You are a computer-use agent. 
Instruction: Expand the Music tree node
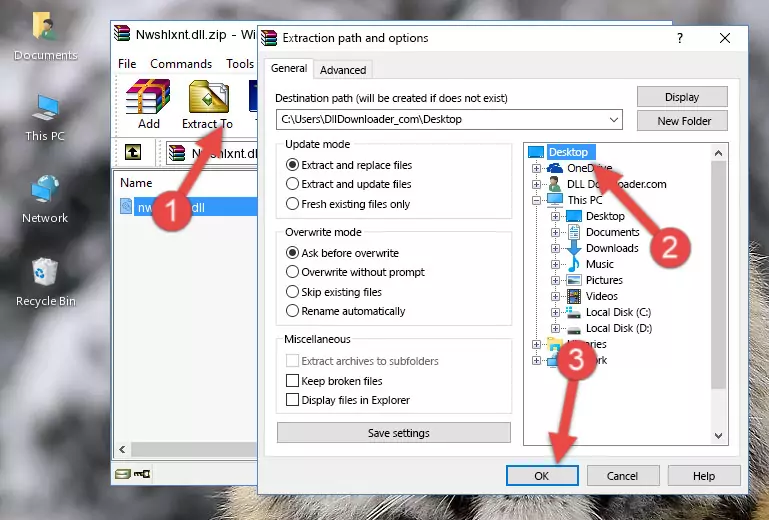coord(555,264)
